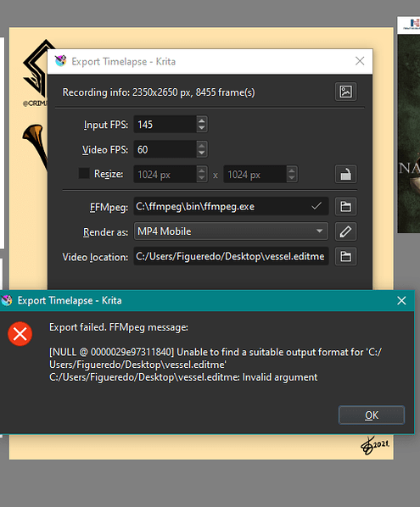The width and height of the screenshot is (420, 507).
Task: Decrease the Video FPS value
Action: click(x=202, y=153)
